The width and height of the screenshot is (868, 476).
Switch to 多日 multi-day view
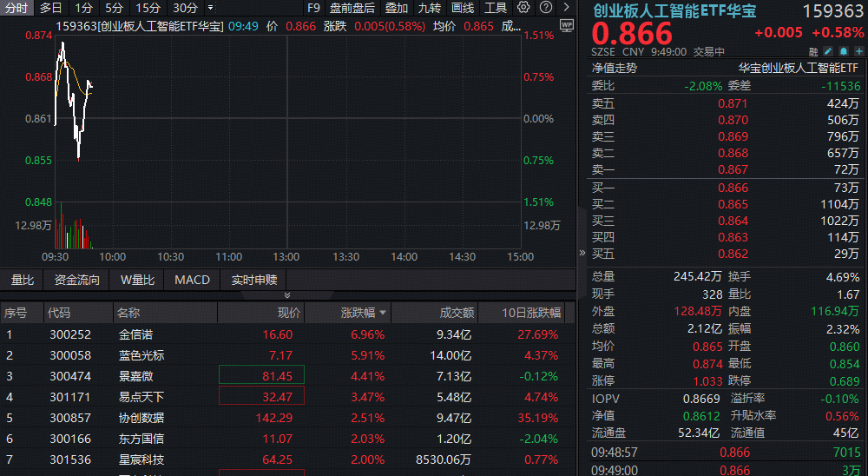coord(50,8)
